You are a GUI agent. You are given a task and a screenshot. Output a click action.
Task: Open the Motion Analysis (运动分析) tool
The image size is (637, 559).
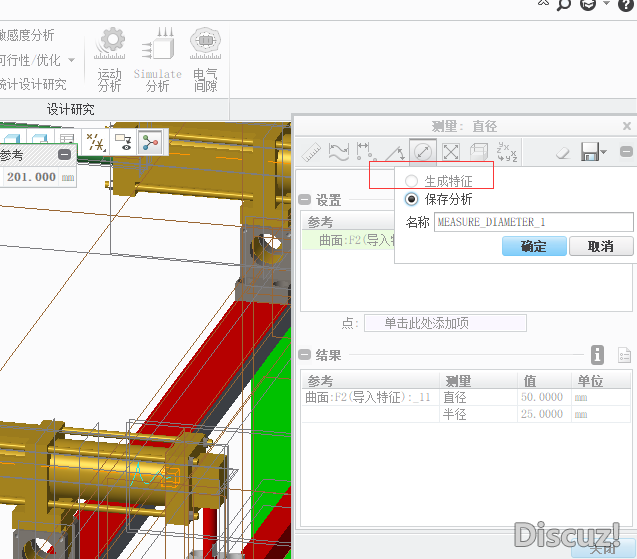click(x=109, y=60)
